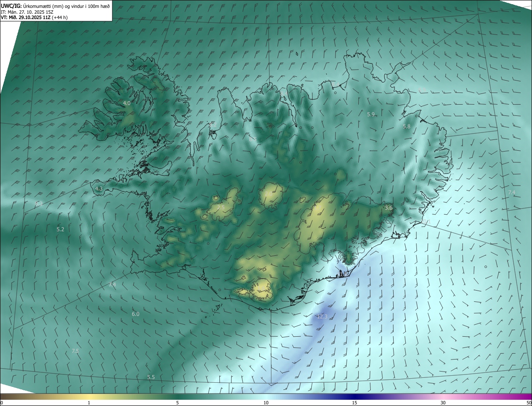Click the "30" tick on the color scale
Image resolution: width=532 pixels, height=406 pixels.
click(443, 403)
